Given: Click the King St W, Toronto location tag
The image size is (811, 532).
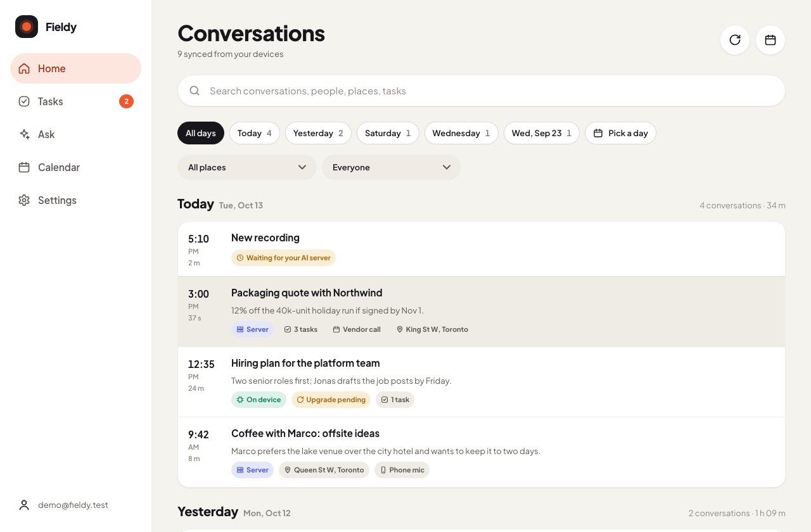Looking at the screenshot, I should point(432,329).
